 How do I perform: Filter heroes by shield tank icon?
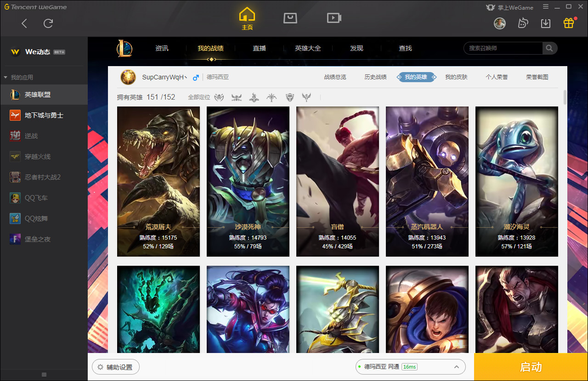point(289,97)
